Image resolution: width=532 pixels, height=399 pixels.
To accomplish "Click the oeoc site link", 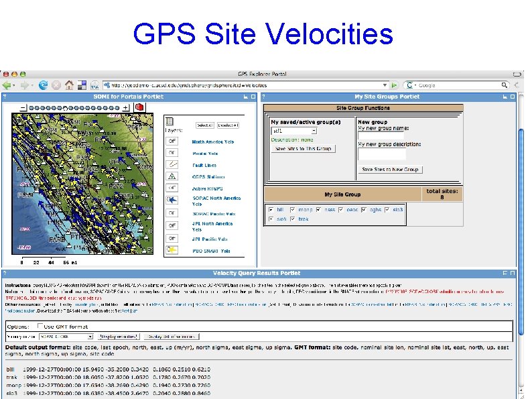I will 352,210.
